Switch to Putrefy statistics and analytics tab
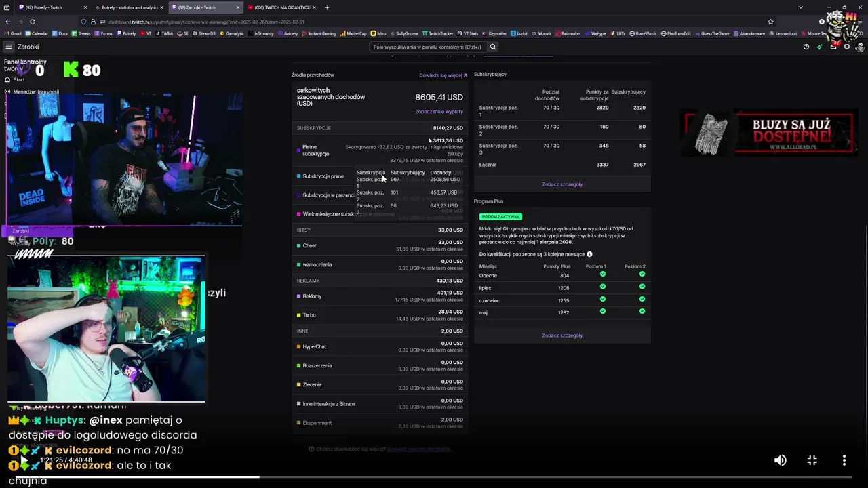 point(129,7)
